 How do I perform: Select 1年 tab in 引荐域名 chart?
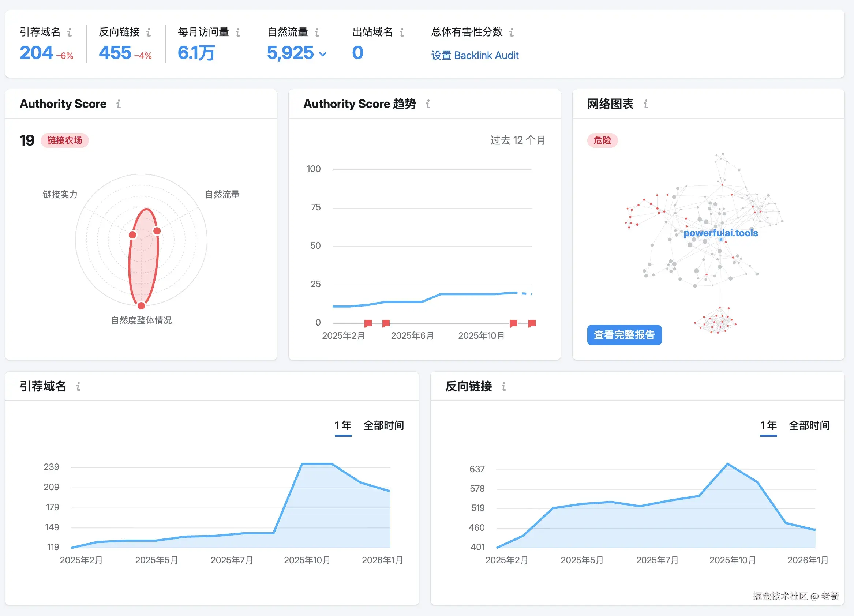pos(342,425)
